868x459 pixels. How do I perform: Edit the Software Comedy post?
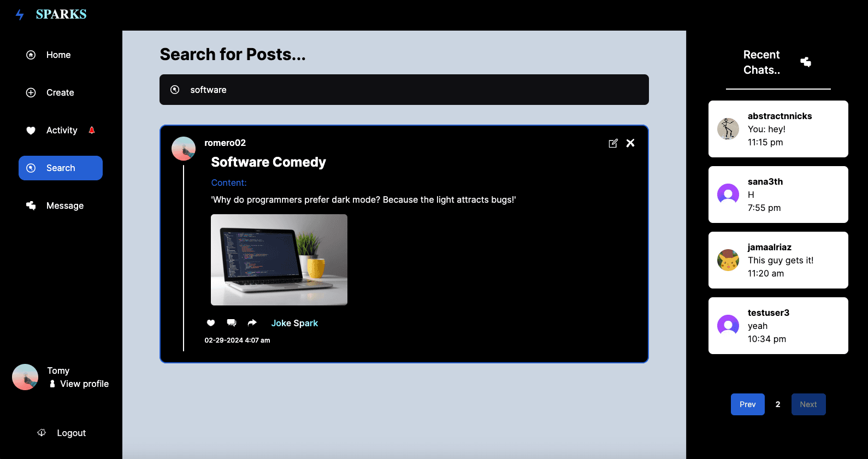point(613,143)
